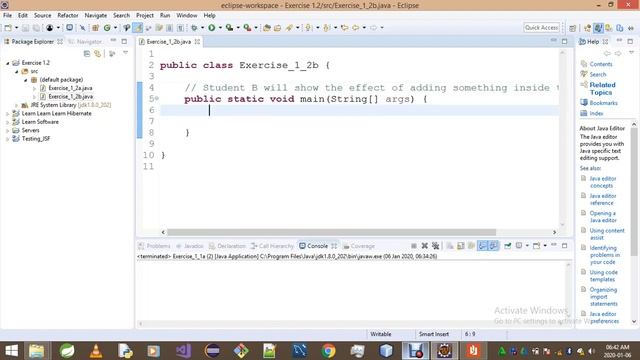Click the Pin Console icon
This screenshot has height=360, width=640.
point(507,246)
